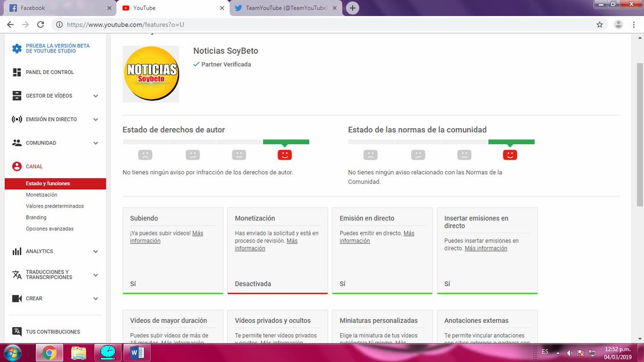Click the green happy face under copyright status

[x=284, y=155]
